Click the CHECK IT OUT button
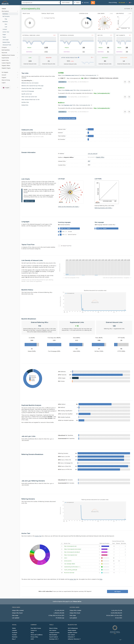The height and width of the screenshot is (644, 134). click(x=29, y=201)
